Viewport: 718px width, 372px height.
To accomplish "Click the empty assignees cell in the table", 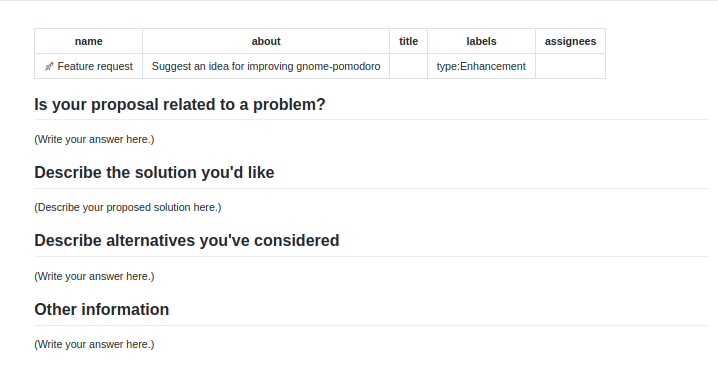I will 571,66.
